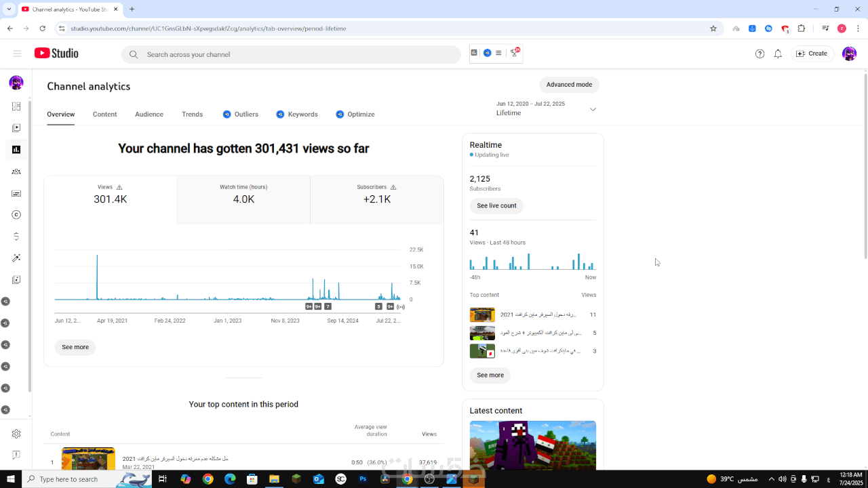Open Realtime video thumbnail with 5 views
The width and height of the screenshot is (868, 488).
click(x=482, y=333)
